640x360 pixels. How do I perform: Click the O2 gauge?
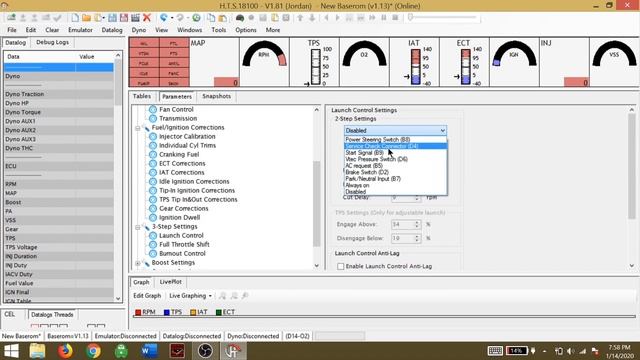click(364, 54)
